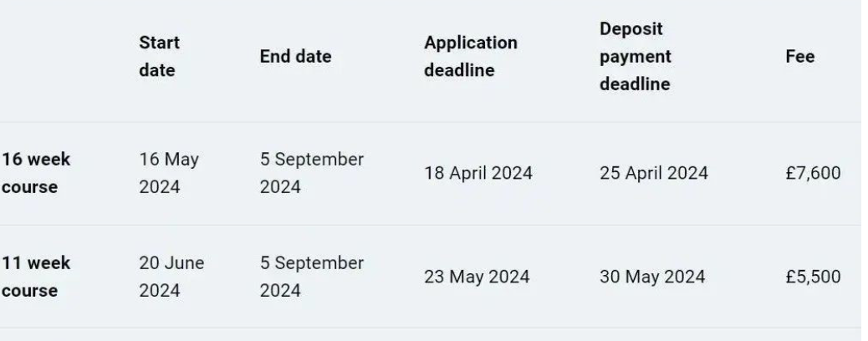Click the 16 week course end date
Screen dimensions: 868x341
311,173
